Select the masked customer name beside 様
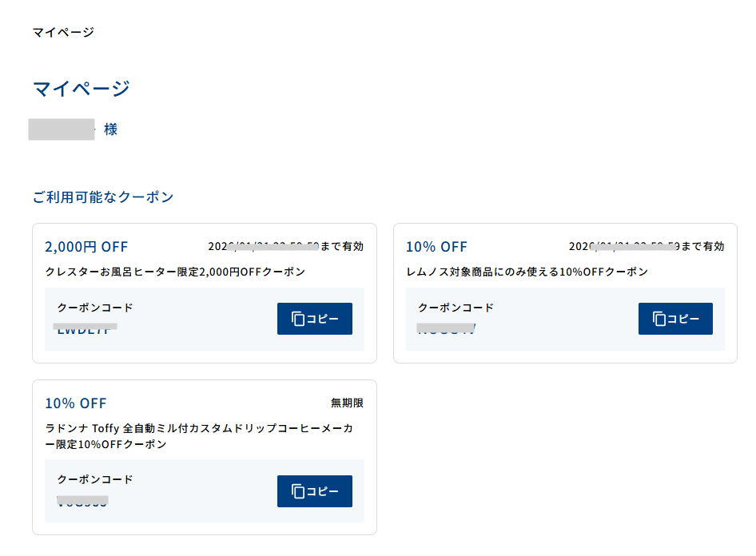This screenshot has height=556, width=756. click(x=62, y=129)
